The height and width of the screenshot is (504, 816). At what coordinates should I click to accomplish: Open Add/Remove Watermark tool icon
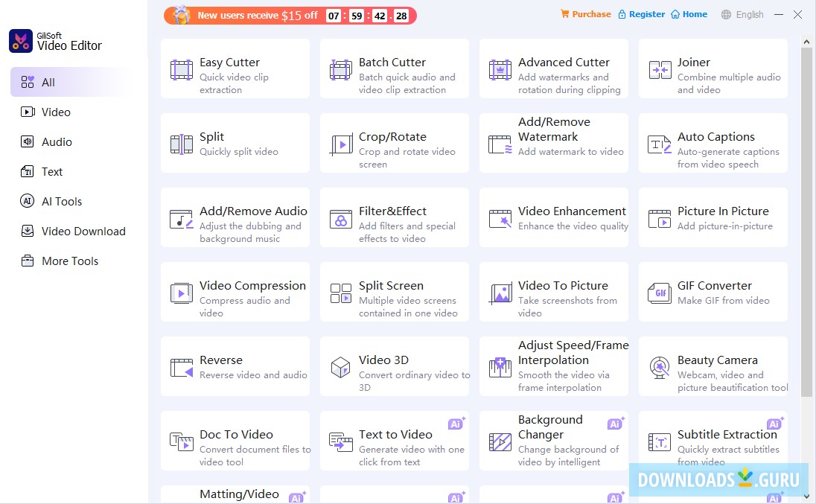500,144
